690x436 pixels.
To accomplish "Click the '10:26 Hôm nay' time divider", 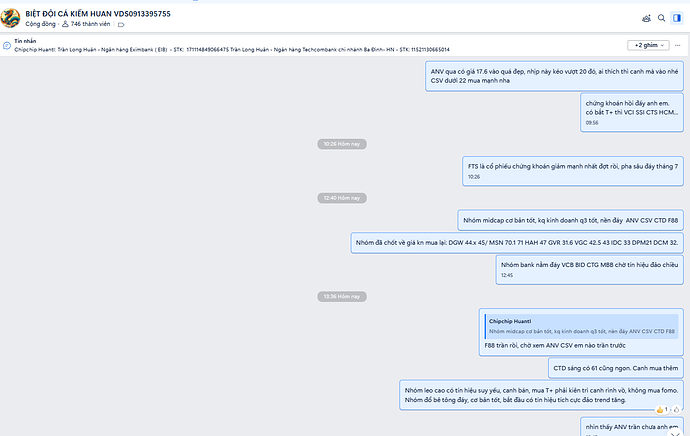I will [x=342, y=144].
